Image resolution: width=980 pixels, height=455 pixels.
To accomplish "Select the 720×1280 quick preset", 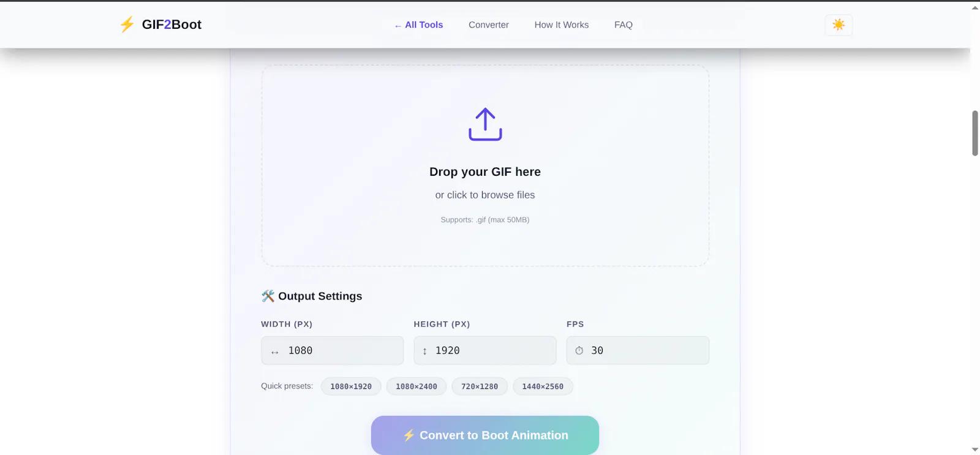I will [480, 386].
